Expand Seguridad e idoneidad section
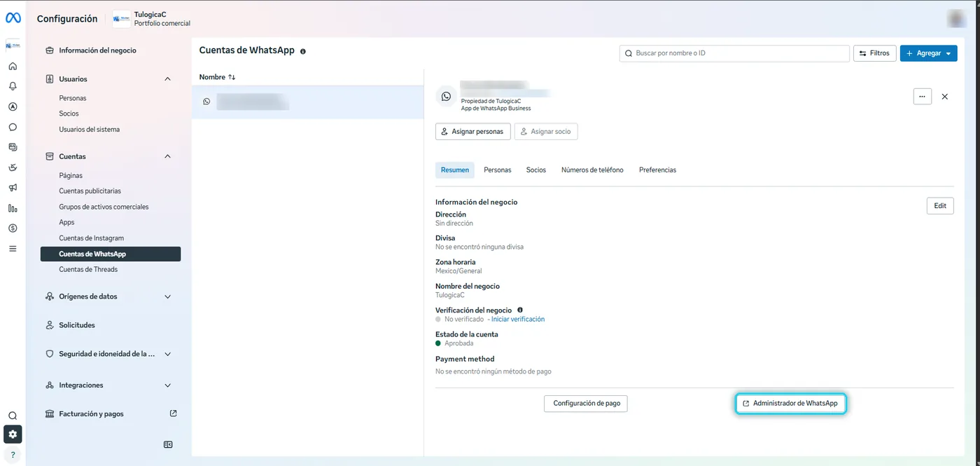 coord(167,354)
